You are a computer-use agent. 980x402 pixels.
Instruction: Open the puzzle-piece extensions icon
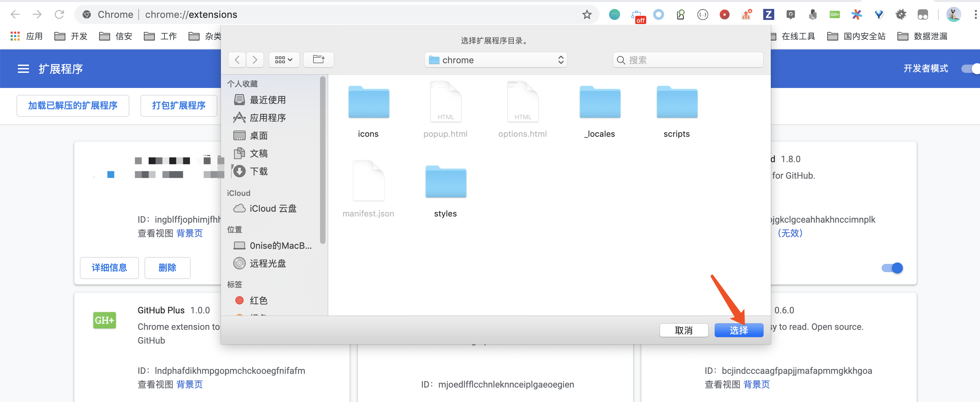click(901, 14)
